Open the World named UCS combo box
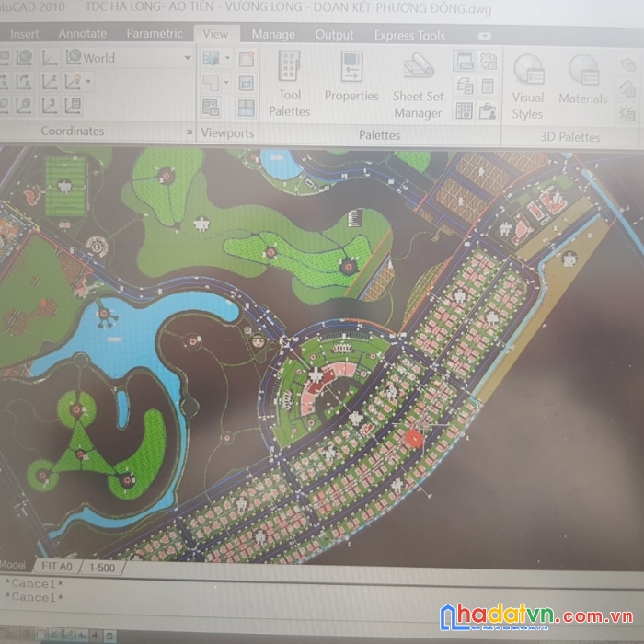Screen dimensions: 644x644 [x=128, y=57]
